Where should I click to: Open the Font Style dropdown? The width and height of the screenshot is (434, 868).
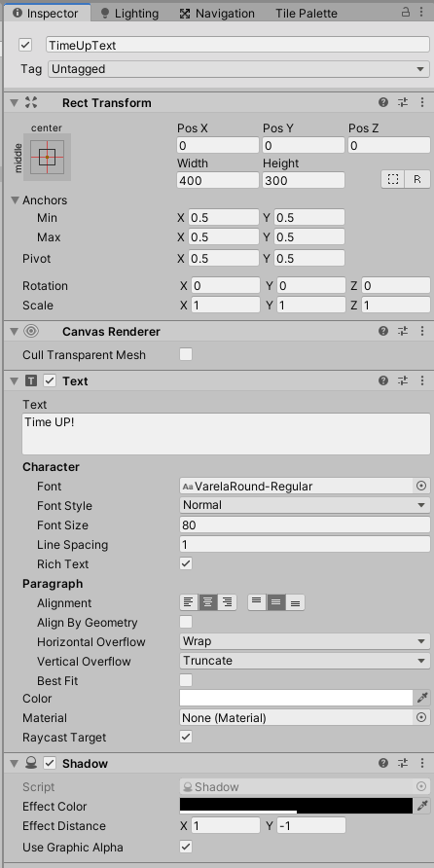point(305,505)
